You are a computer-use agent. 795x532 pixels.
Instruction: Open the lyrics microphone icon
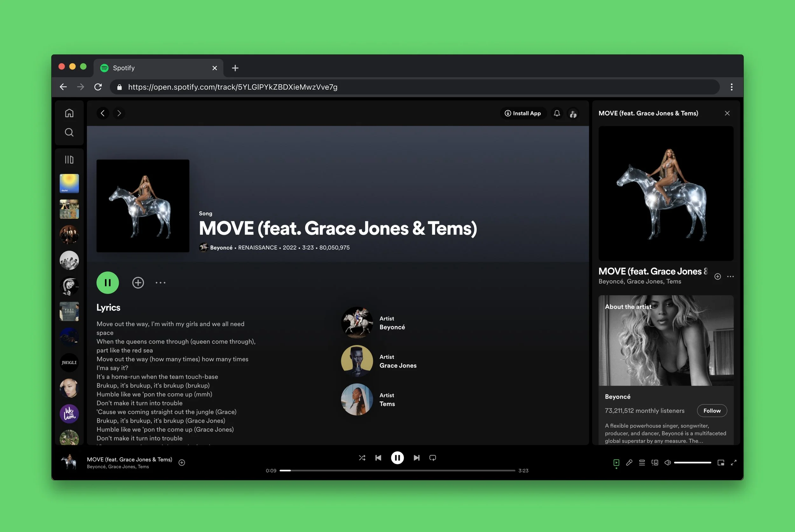coord(629,462)
